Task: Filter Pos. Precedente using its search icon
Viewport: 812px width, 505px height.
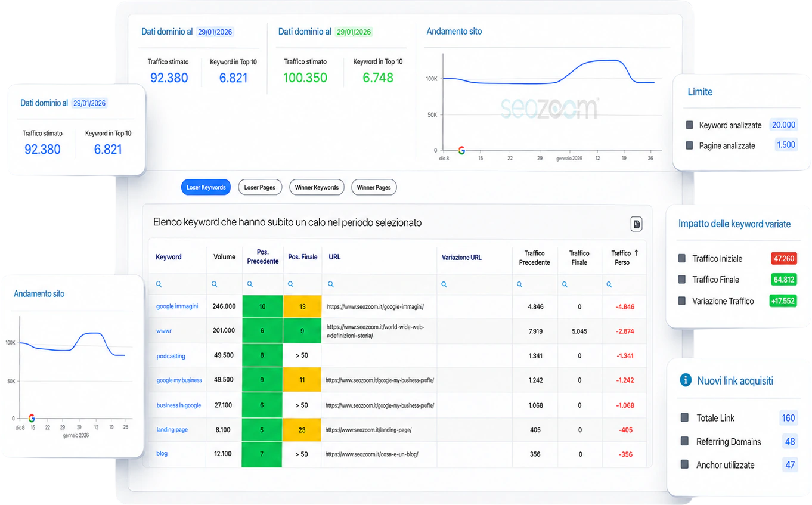Action: tap(250, 284)
